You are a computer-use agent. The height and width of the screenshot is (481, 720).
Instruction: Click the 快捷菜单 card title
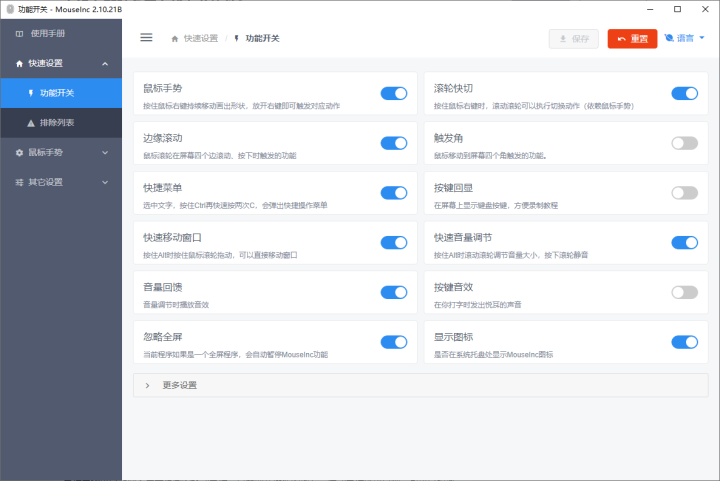pos(163,188)
